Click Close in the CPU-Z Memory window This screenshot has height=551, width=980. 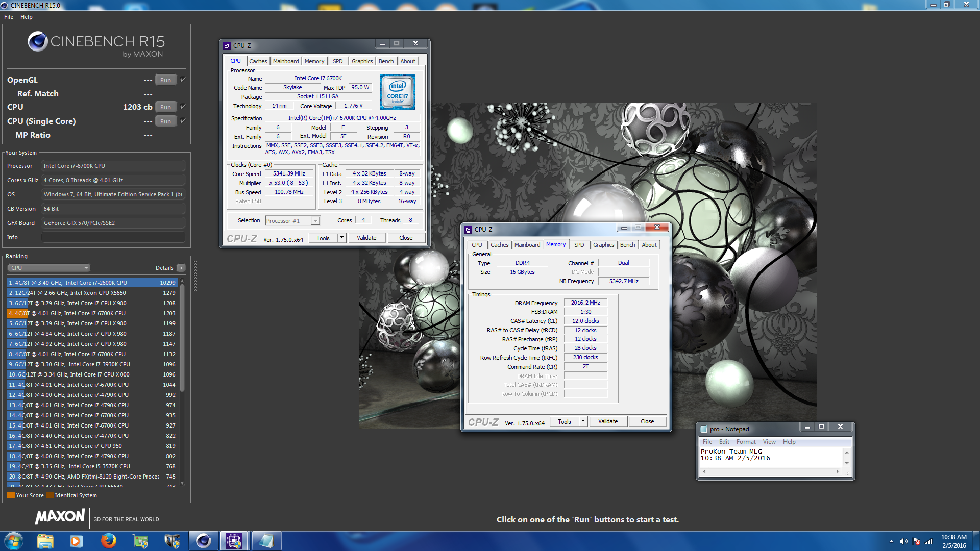tap(647, 421)
